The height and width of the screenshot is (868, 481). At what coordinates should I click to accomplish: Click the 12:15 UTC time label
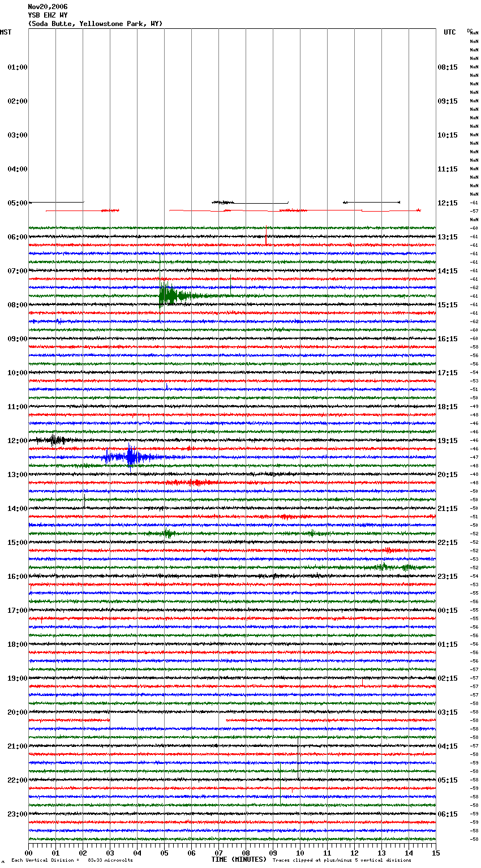[x=448, y=203]
